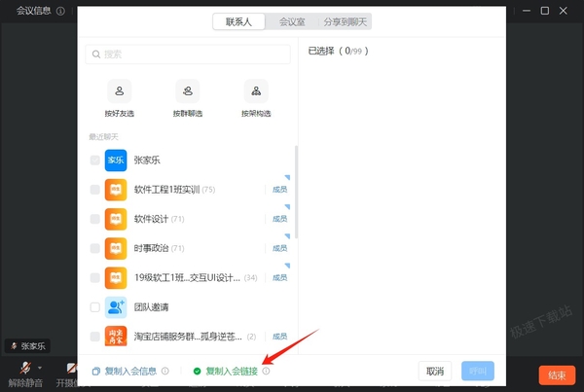The width and height of the screenshot is (584, 392).
Task: Choose by friends using 按好友选 icon
Action: (x=119, y=91)
